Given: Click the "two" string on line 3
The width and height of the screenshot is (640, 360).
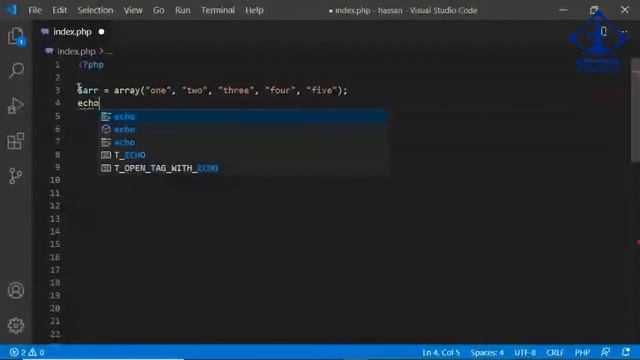Looking at the screenshot, I should pos(194,90).
